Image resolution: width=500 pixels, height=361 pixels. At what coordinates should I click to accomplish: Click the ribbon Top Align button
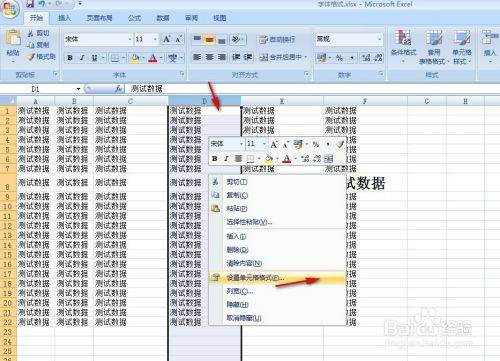197,39
